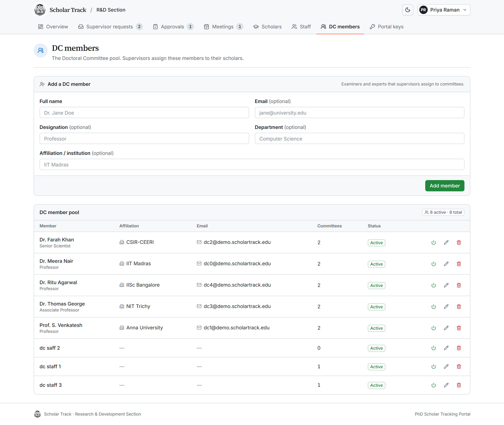The width and height of the screenshot is (504, 425).
Task: Delete Dr. Ritu Agarwal using trash icon
Action: tap(459, 285)
